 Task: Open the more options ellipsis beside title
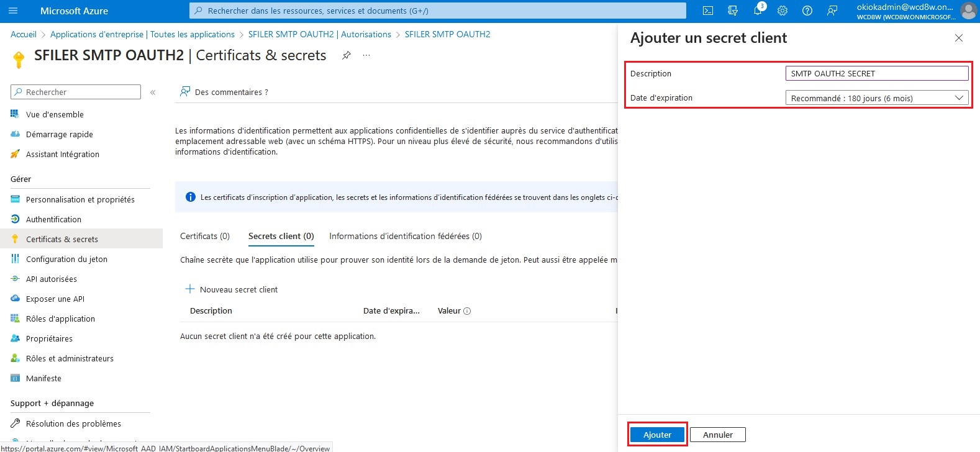click(x=366, y=55)
